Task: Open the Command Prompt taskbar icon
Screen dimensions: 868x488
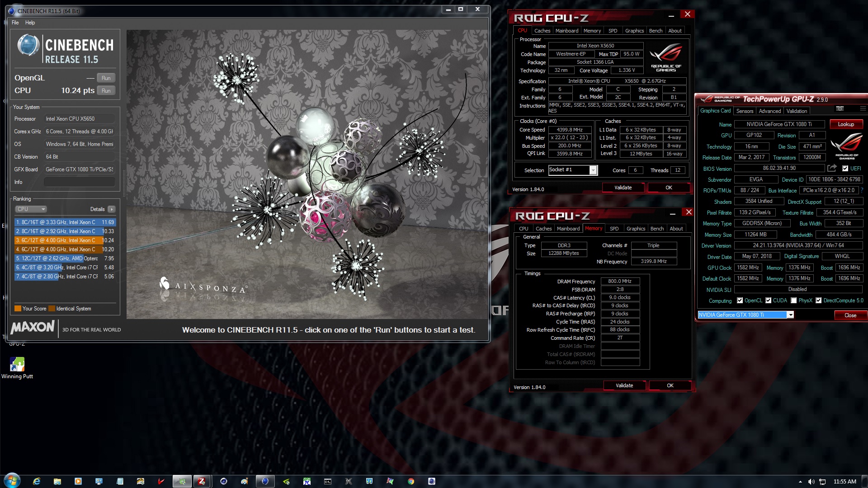Action: coord(328,481)
